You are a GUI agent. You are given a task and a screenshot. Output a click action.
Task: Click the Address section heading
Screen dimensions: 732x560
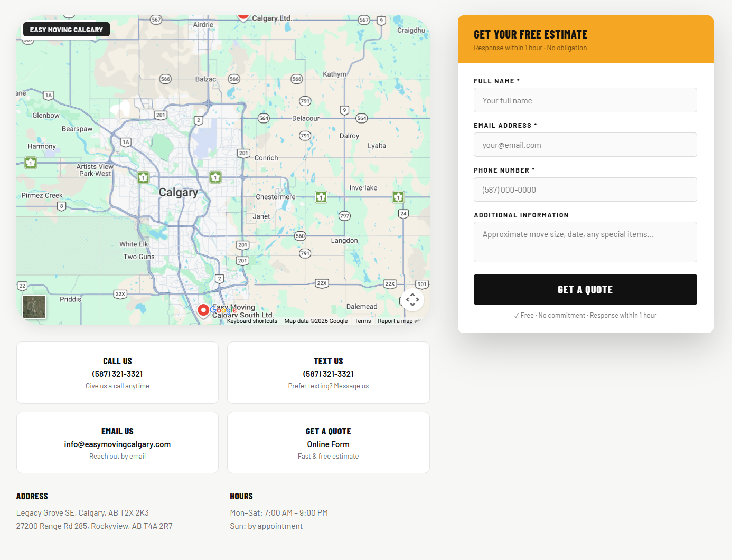(32, 496)
